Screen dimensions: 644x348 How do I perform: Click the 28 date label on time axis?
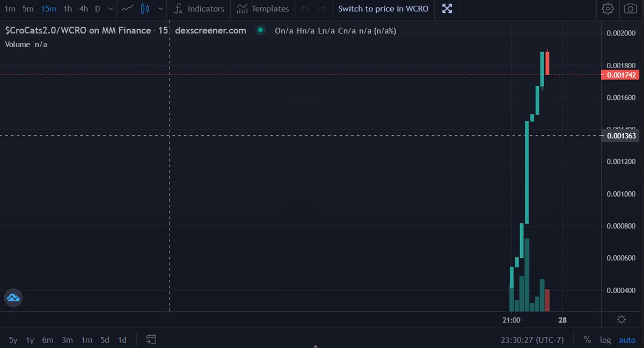tap(562, 320)
